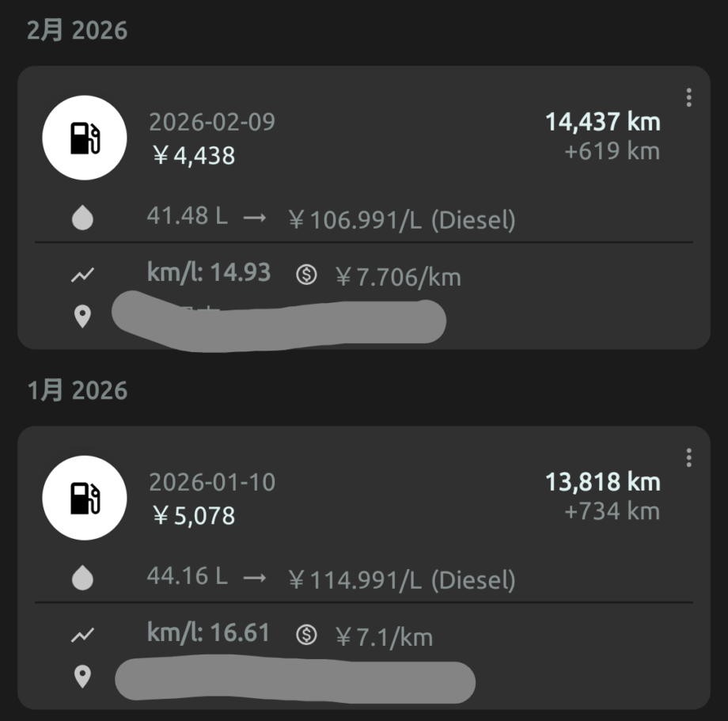The height and width of the screenshot is (721, 728).
Task: Click fuel pump icon on 2026-01-10 entry
Action: [84, 498]
